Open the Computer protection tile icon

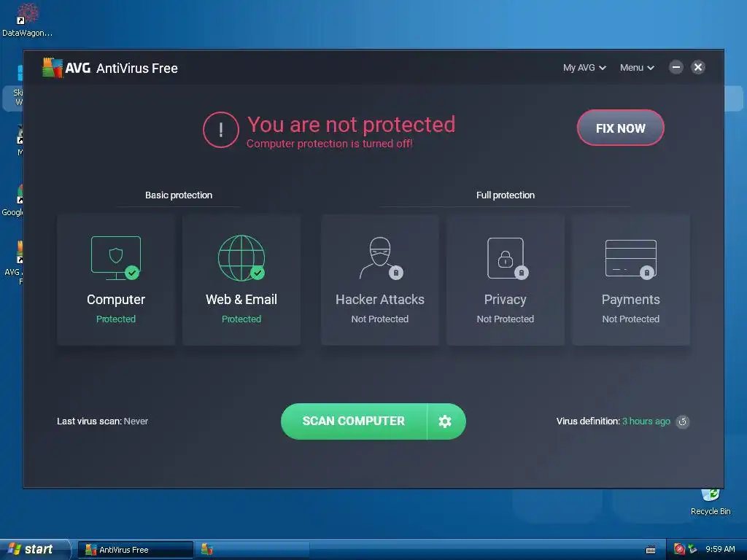tap(116, 257)
